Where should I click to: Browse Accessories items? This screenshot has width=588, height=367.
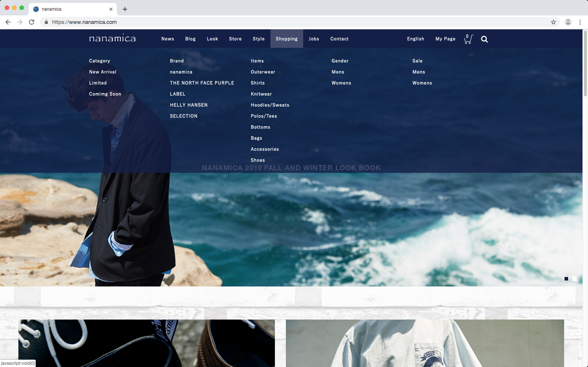coord(265,149)
